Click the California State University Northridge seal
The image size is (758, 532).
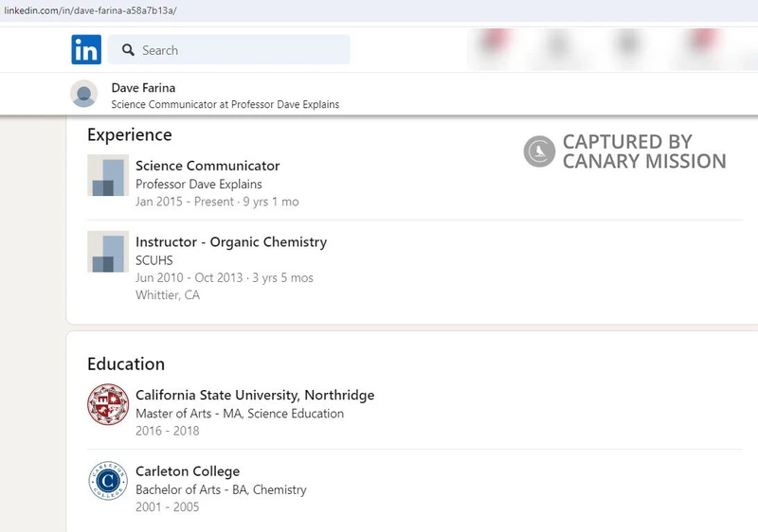pos(107,404)
